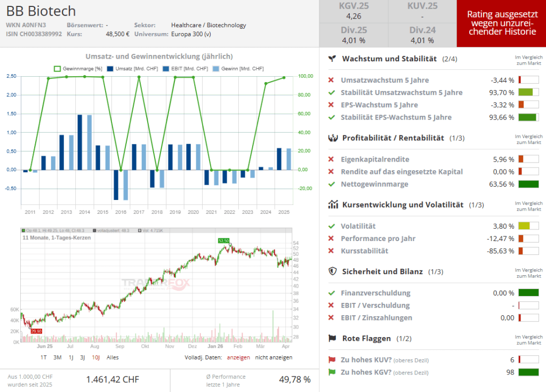The height and width of the screenshot is (392, 546).
Task: Click the Nettogewinnmarge green comparison bar
Action: point(528,185)
